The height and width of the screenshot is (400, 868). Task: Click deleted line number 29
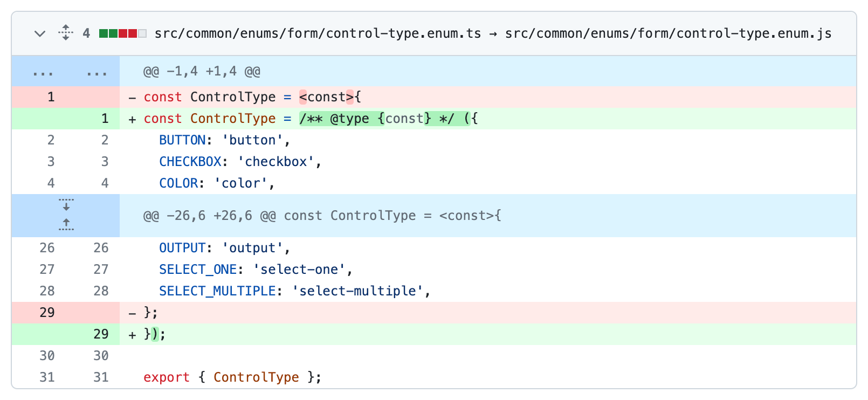pos(47,313)
